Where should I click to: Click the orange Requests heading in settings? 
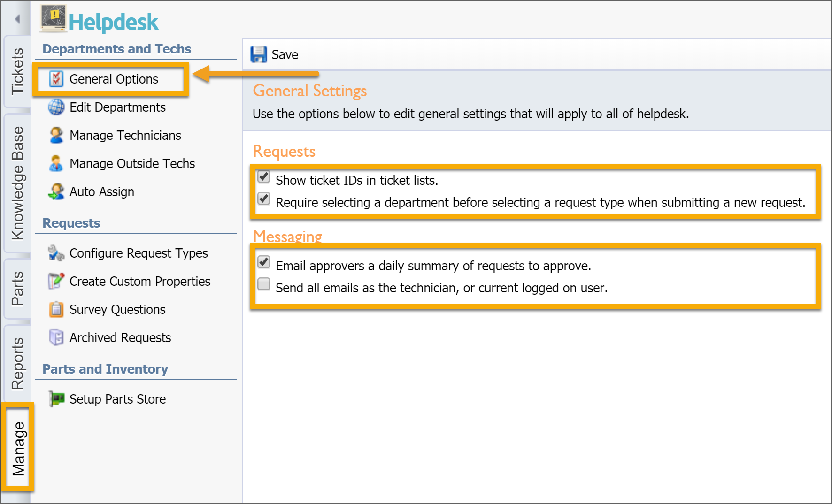284,151
